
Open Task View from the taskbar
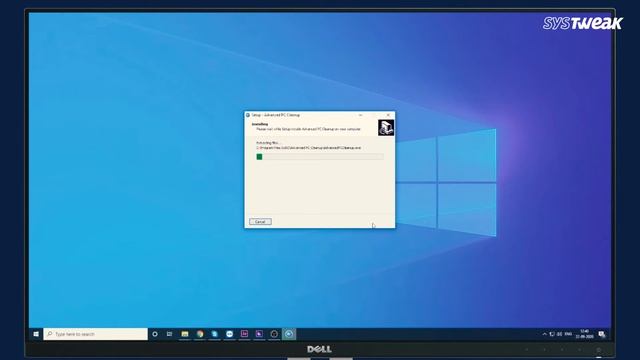click(169, 334)
